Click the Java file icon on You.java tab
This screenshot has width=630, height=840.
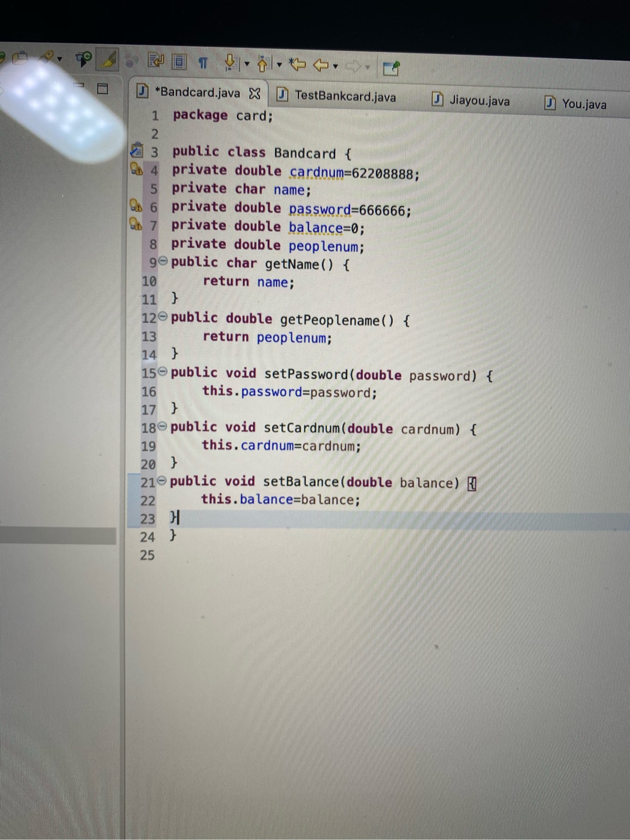pos(550,103)
